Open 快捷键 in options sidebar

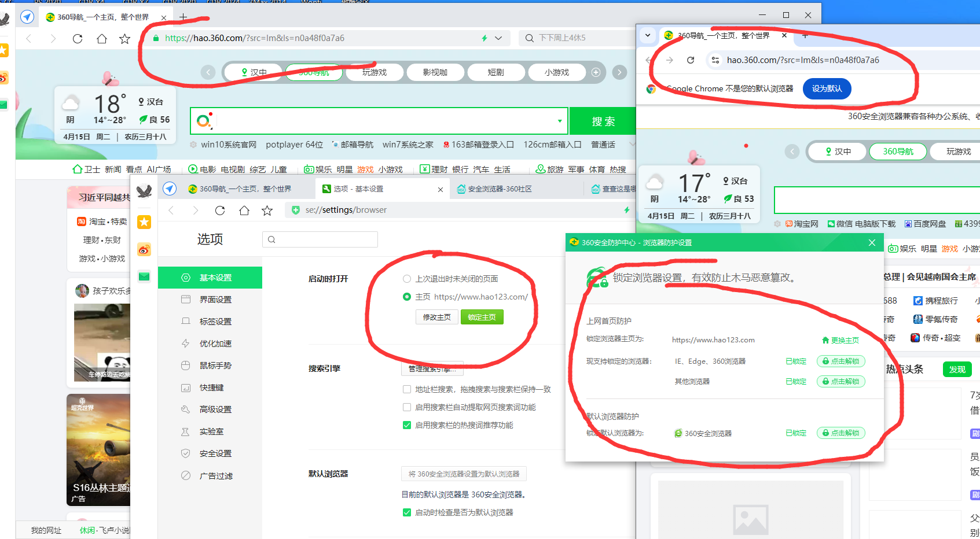coord(210,387)
